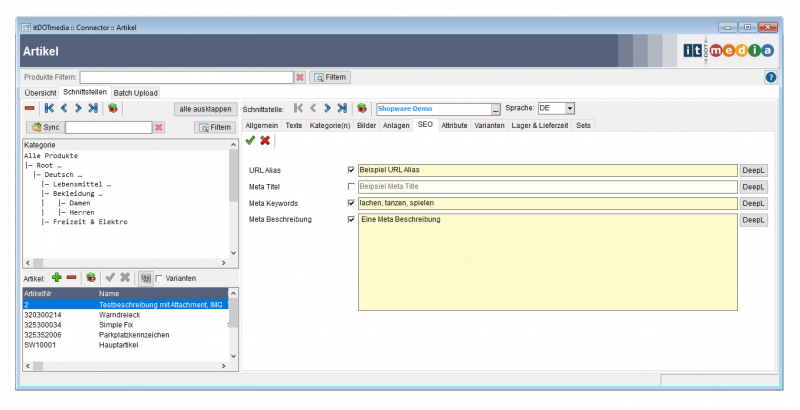The height and width of the screenshot is (410, 800).
Task: Click the red X to discard SEO changes
Action: (x=265, y=141)
